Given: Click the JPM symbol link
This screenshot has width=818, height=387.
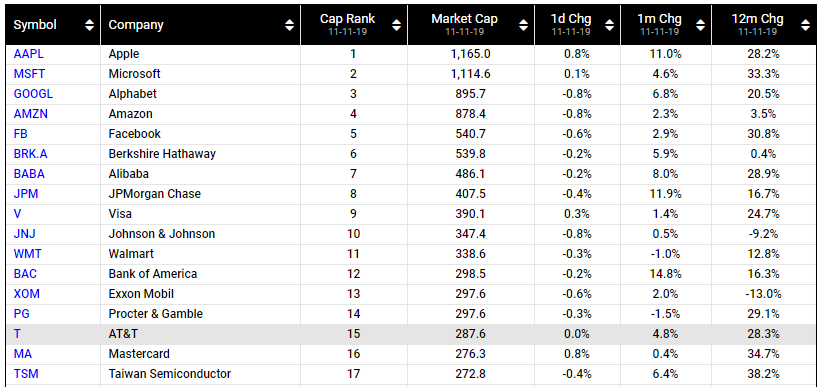Looking at the screenshot, I should (x=26, y=194).
